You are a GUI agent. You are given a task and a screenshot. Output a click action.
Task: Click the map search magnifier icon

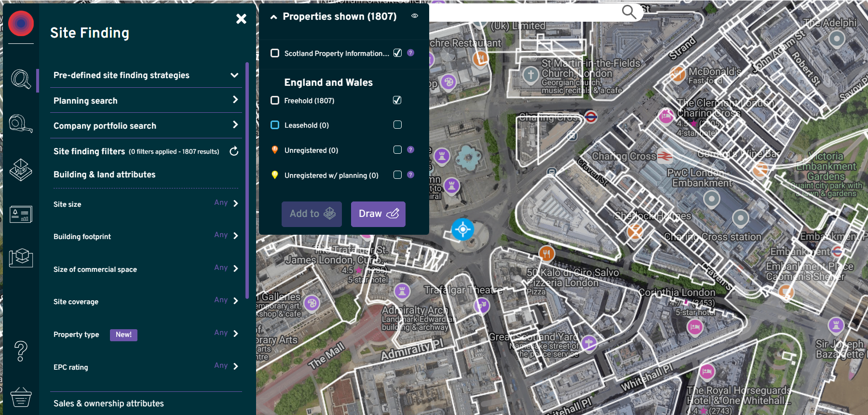(629, 12)
